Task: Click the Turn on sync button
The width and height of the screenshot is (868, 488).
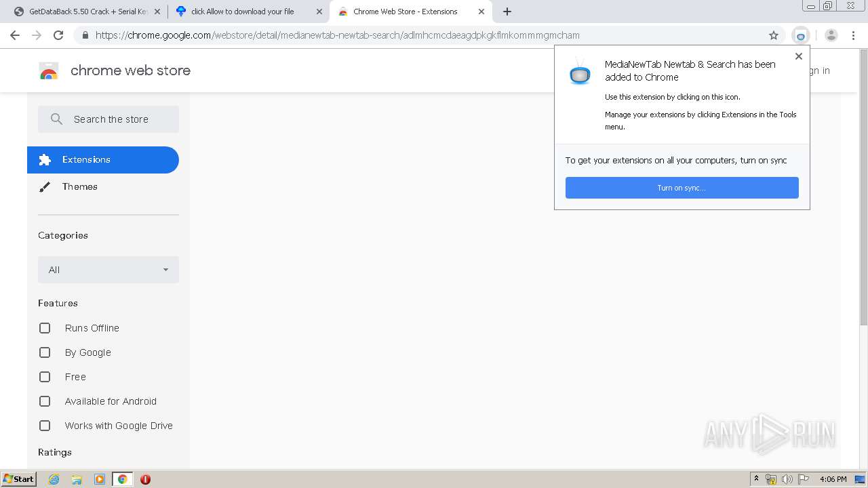Action: 682,188
